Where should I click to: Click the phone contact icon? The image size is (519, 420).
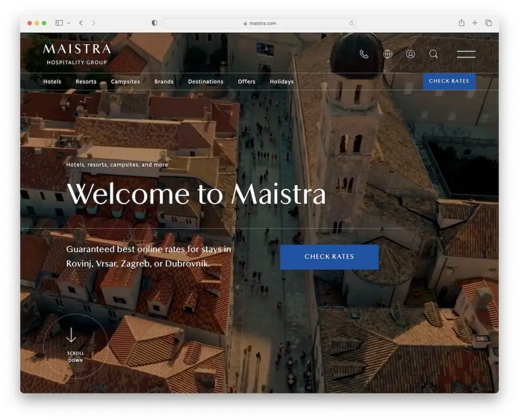coord(364,54)
